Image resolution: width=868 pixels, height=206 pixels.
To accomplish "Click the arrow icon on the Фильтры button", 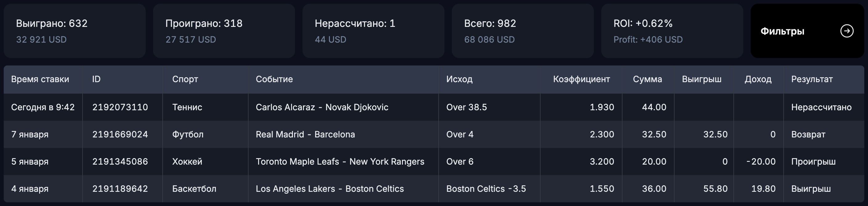I will click(x=847, y=32).
